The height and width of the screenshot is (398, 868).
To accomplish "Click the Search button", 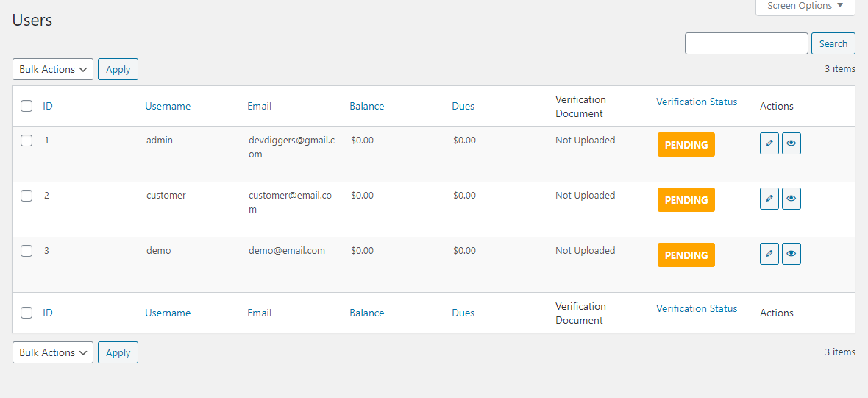I will coord(833,43).
